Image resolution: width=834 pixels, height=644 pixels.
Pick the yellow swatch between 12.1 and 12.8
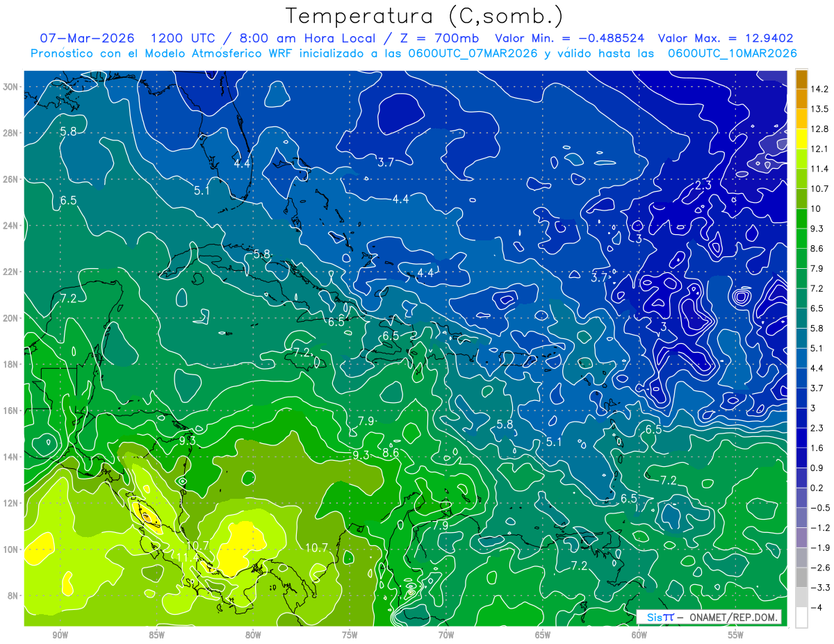click(801, 138)
